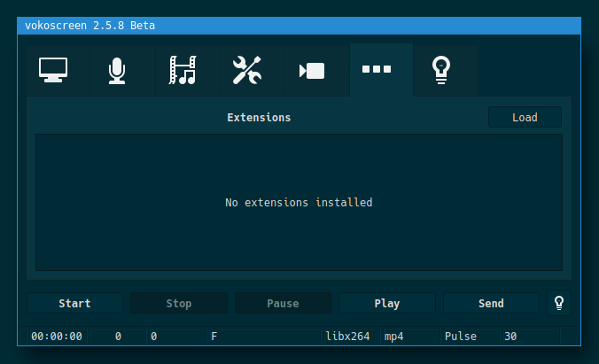Click the mp4 format status field
This screenshot has height=364, width=599.
(x=408, y=337)
